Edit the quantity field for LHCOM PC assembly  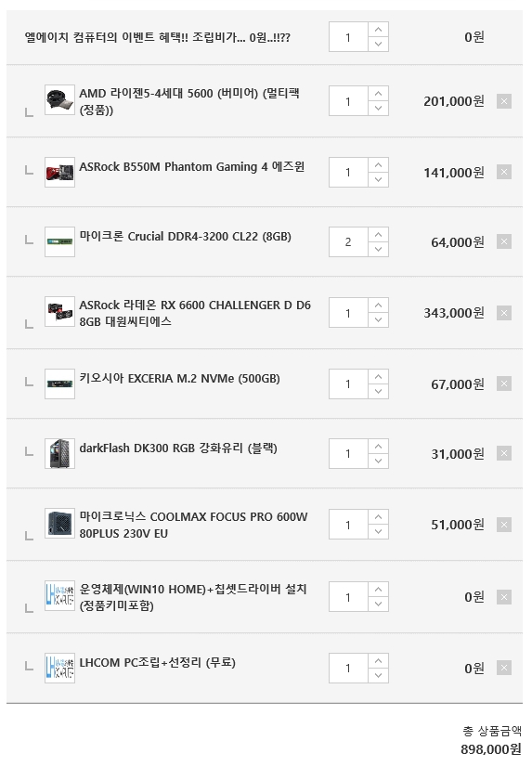tap(348, 668)
